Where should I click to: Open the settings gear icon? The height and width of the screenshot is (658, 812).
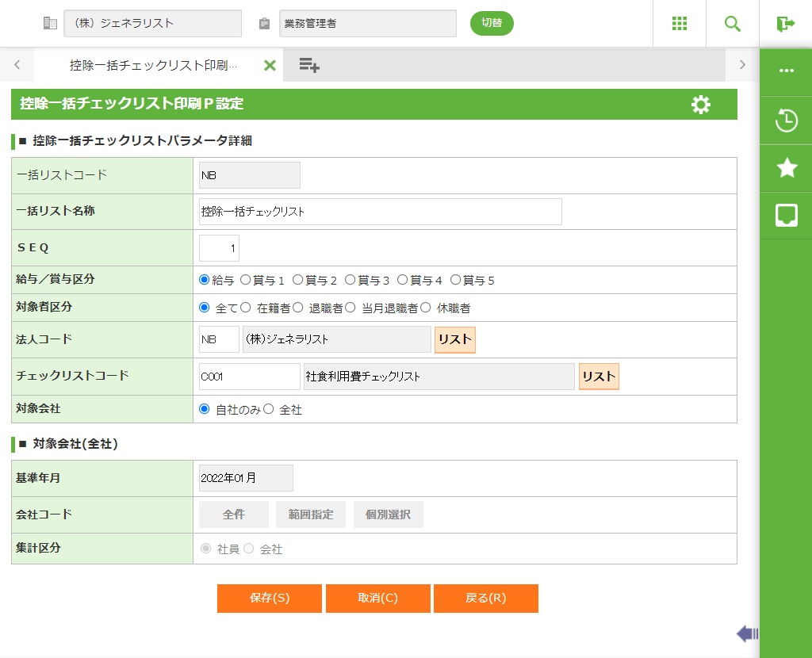[700, 105]
